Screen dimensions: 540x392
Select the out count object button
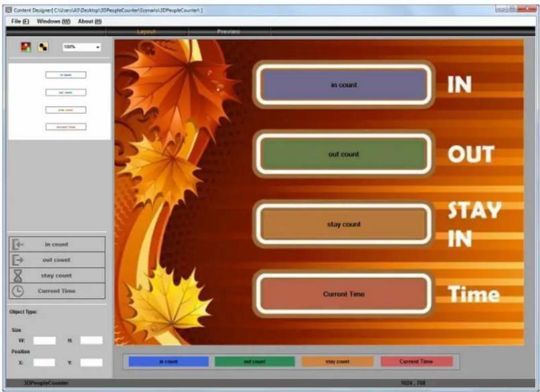point(57,260)
